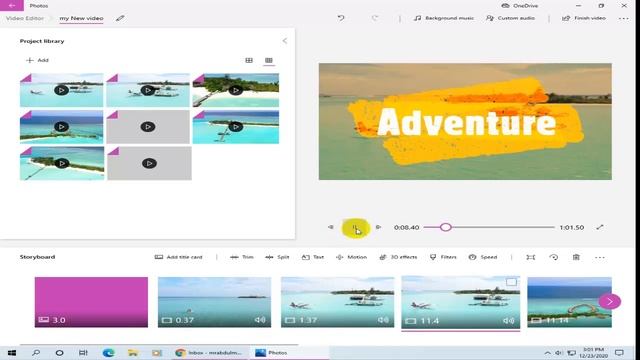Mute audio on the 11.4 clip
The width and height of the screenshot is (640, 360).
508,321
